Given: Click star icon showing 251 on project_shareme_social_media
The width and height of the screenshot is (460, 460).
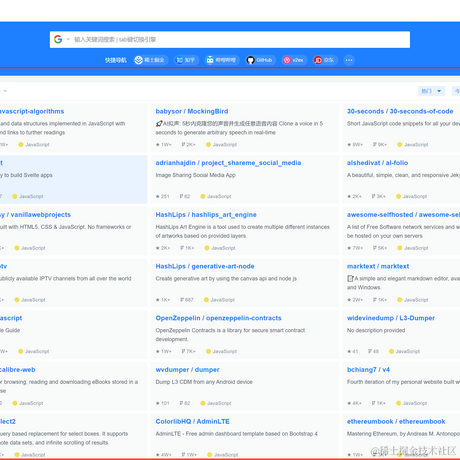Looking at the screenshot, I should [157, 196].
